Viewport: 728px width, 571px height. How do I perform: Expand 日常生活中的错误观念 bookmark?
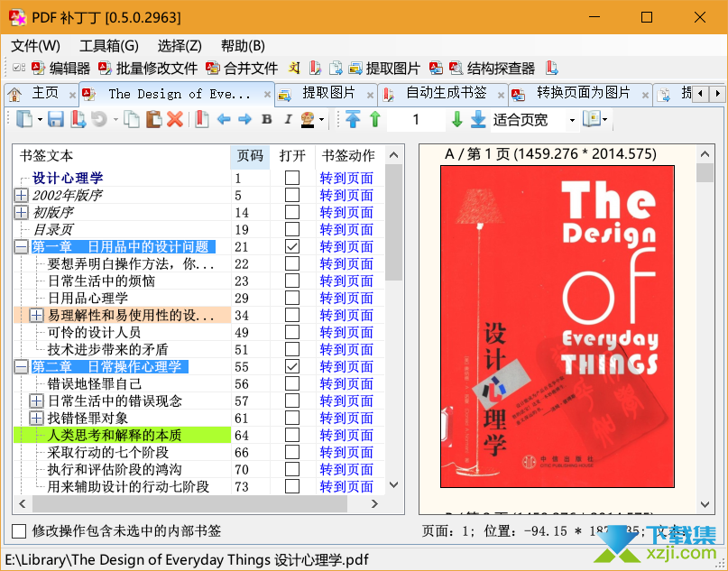click(36, 401)
